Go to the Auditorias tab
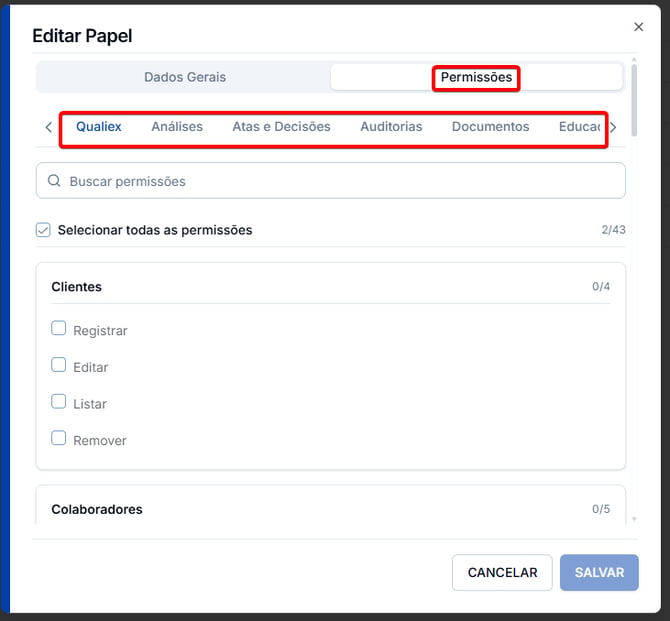Image resolution: width=670 pixels, height=621 pixels. click(x=391, y=127)
